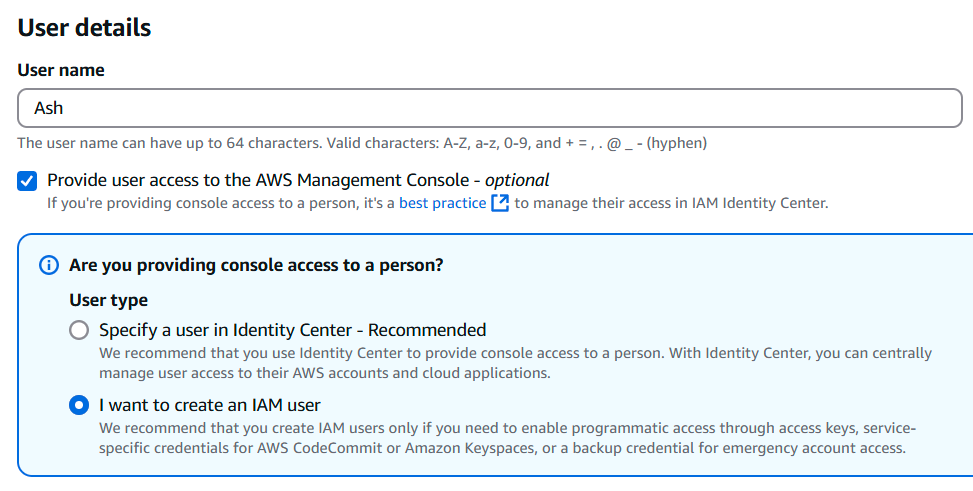This screenshot has height=491, width=973.
Task: Click the "User details" heading
Action: (84, 28)
